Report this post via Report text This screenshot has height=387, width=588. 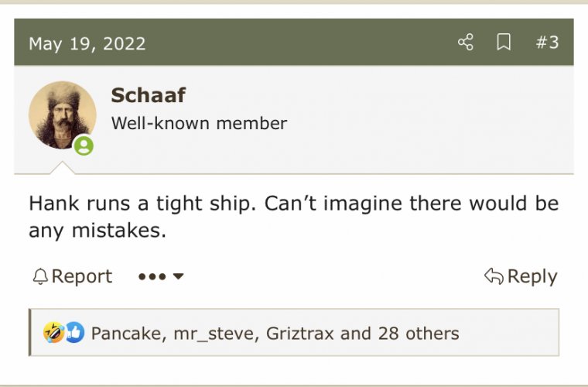pyautogui.click(x=82, y=276)
